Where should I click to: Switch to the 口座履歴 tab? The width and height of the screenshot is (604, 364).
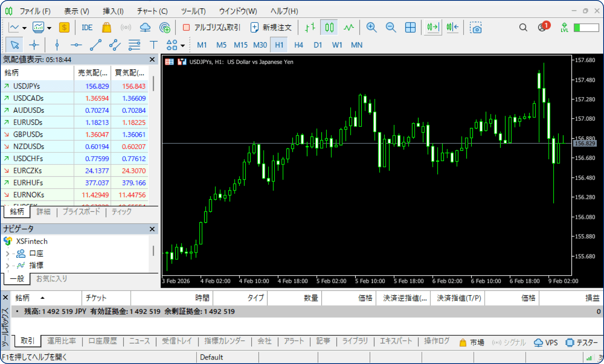tap(103, 341)
